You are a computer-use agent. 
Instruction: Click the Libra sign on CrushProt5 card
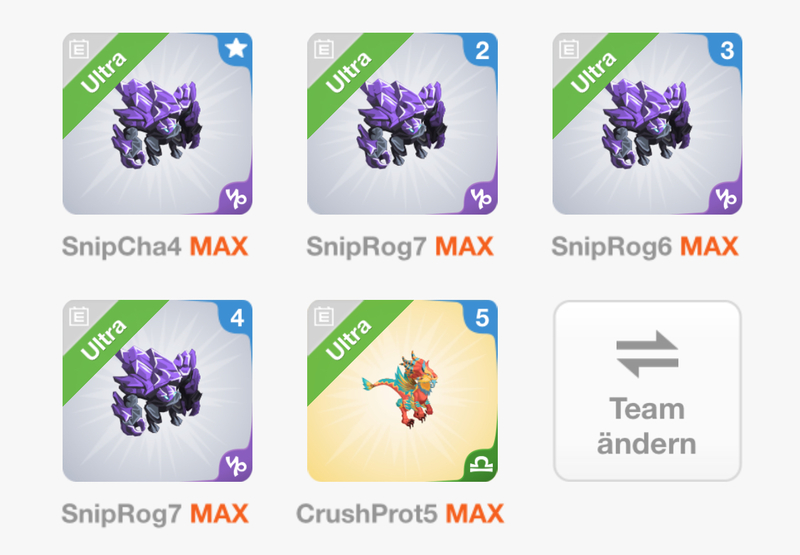482,465
